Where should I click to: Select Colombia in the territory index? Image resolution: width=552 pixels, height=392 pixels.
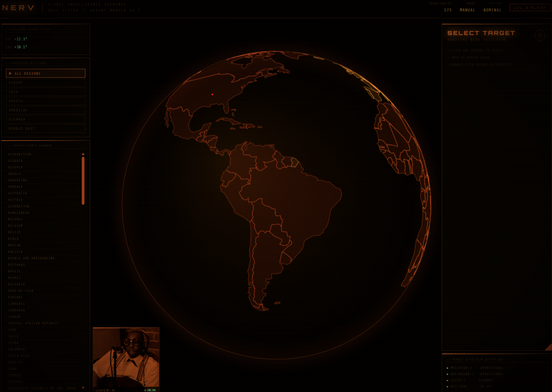(x=43, y=350)
